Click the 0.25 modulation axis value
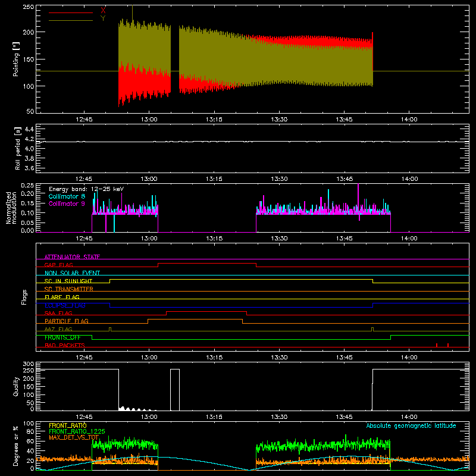This screenshot has width=476, height=476. [x=27, y=186]
